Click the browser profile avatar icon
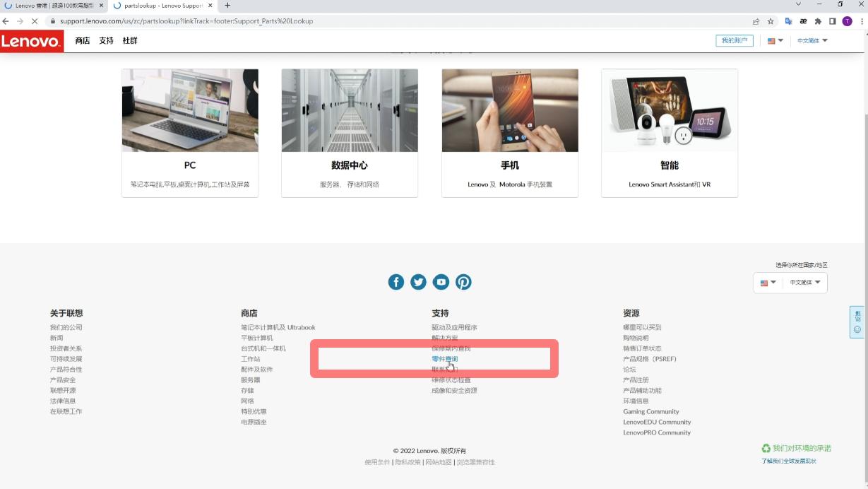Image resolution: width=868 pixels, height=489 pixels. tap(847, 21)
